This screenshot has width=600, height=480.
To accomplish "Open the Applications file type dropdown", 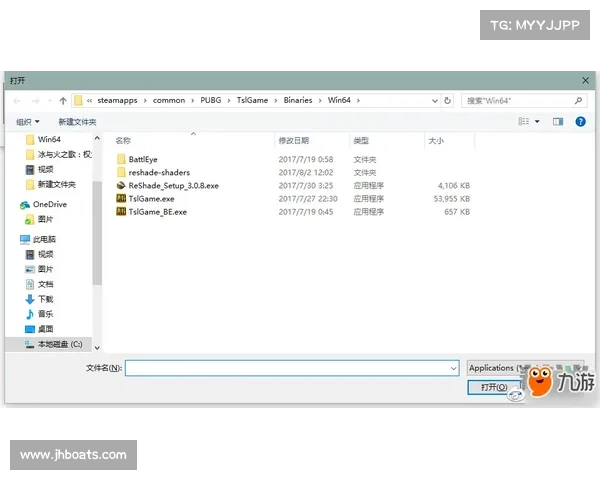I will pos(525,368).
